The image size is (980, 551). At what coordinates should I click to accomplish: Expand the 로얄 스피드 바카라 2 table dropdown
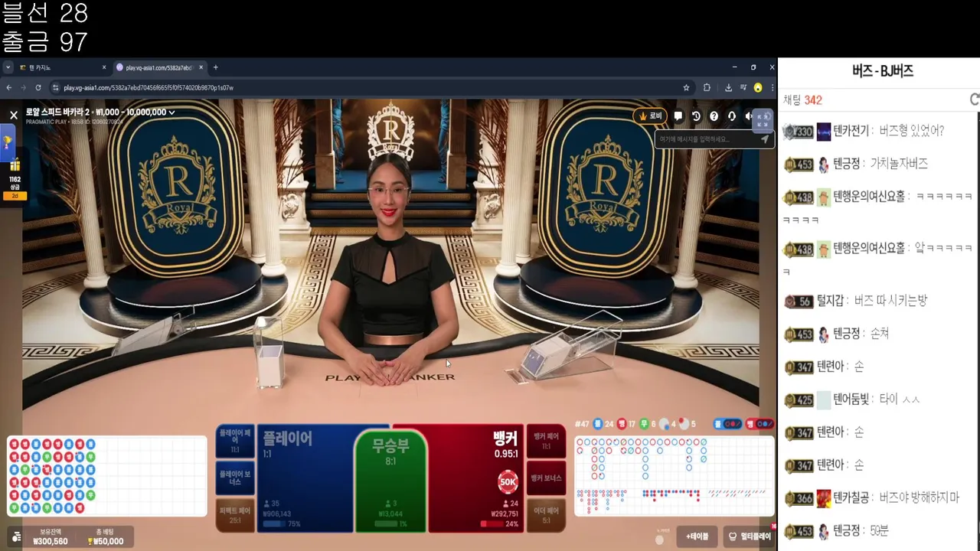[x=171, y=112]
